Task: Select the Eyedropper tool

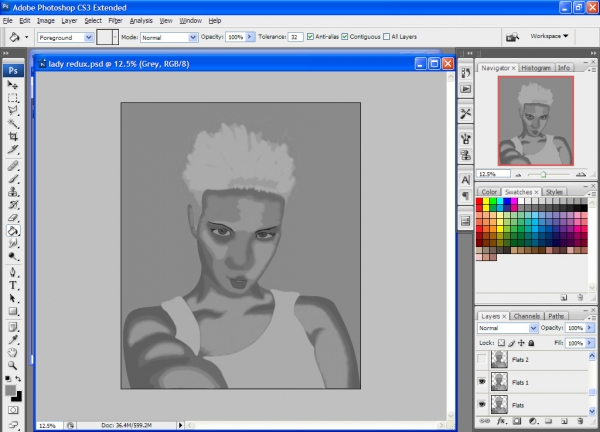Action: click(13, 340)
